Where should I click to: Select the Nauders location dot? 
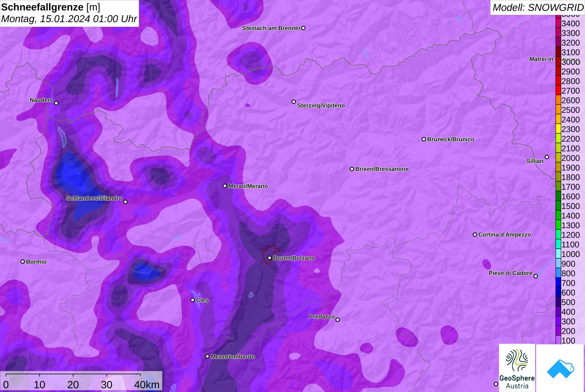point(56,103)
